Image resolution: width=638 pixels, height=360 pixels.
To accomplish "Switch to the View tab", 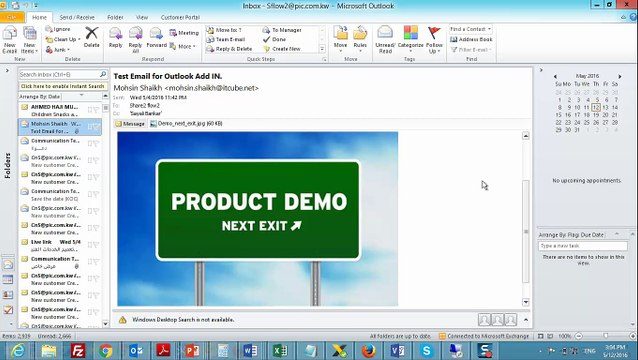I will 142,17.
